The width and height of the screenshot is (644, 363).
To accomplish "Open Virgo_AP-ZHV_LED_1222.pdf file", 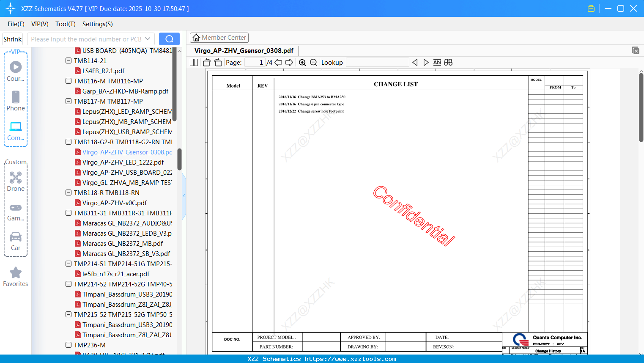I will [123, 162].
